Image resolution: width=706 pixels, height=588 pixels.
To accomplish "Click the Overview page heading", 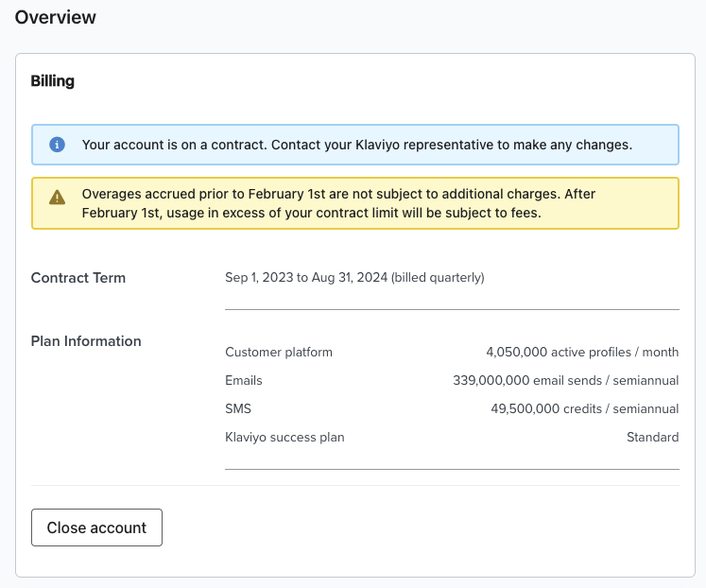I will click(56, 17).
